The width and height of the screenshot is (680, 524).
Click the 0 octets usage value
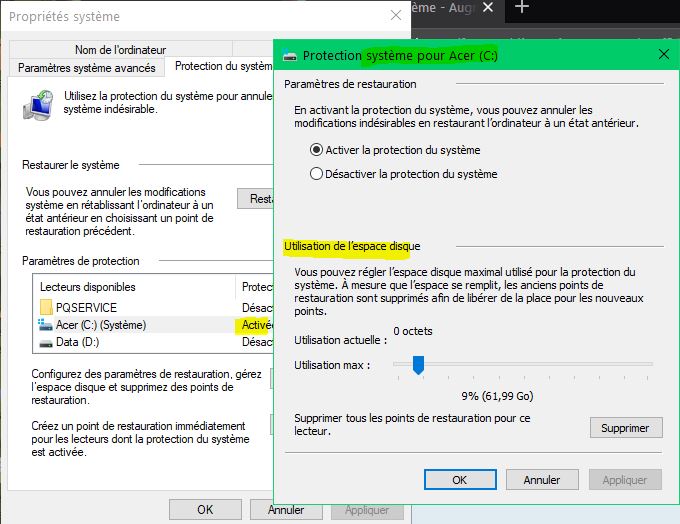coord(413,331)
